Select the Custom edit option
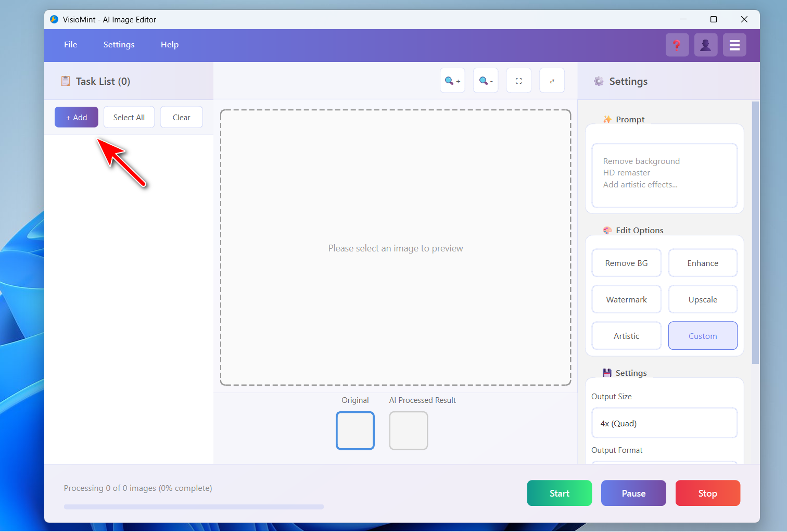787x532 pixels. pos(703,336)
